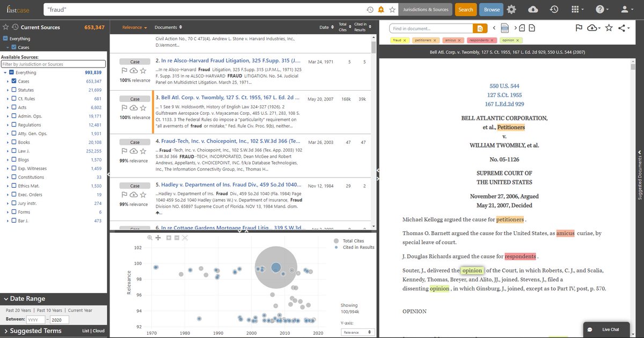This screenshot has width=644, height=338.
Task: Select the chart pan tool
Action: pyautogui.click(x=158, y=237)
